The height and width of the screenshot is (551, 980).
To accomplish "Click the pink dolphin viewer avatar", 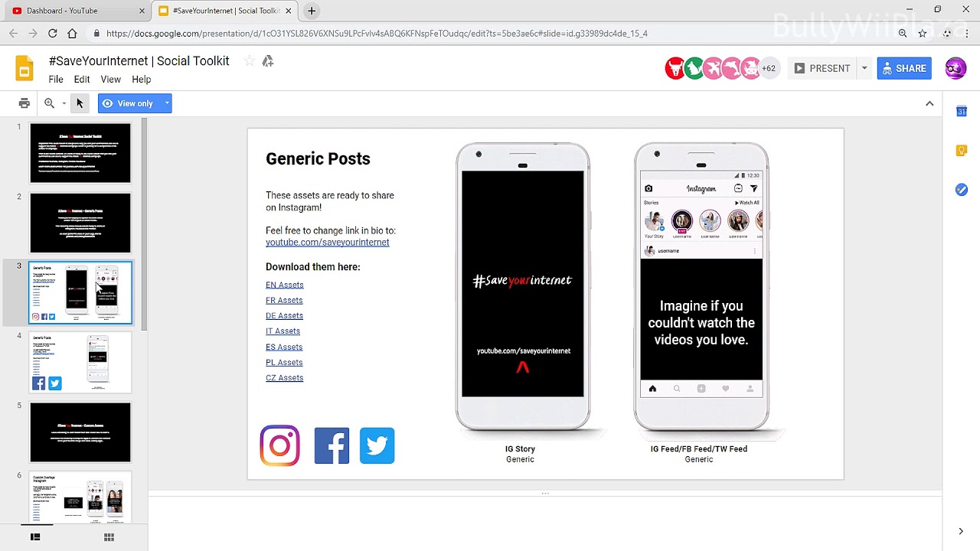I will click(732, 68).
